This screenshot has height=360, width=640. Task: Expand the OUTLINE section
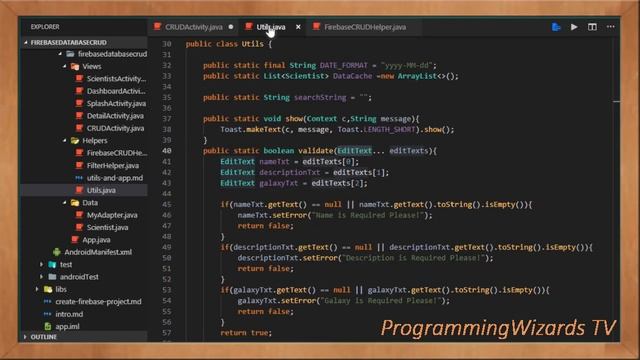point(26,337)
